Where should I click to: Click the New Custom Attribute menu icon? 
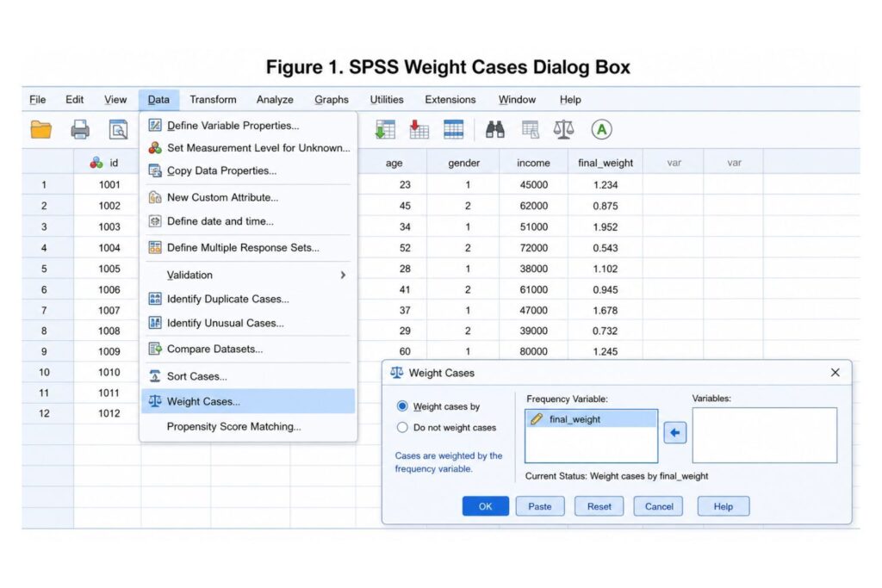click(155, 197)
